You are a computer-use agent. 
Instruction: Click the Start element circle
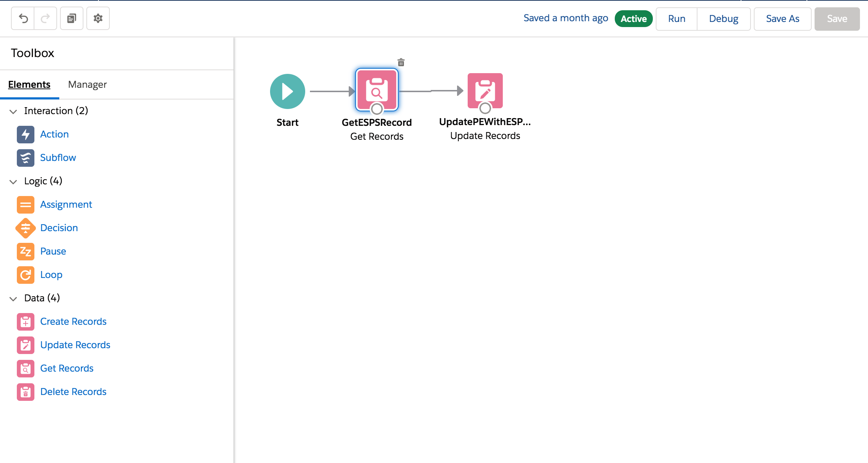click(288, 91)
